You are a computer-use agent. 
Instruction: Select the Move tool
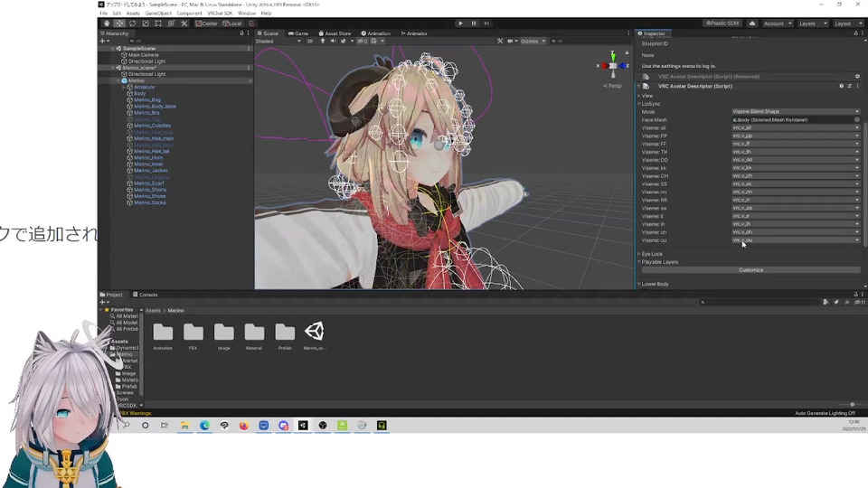point(119,23)
